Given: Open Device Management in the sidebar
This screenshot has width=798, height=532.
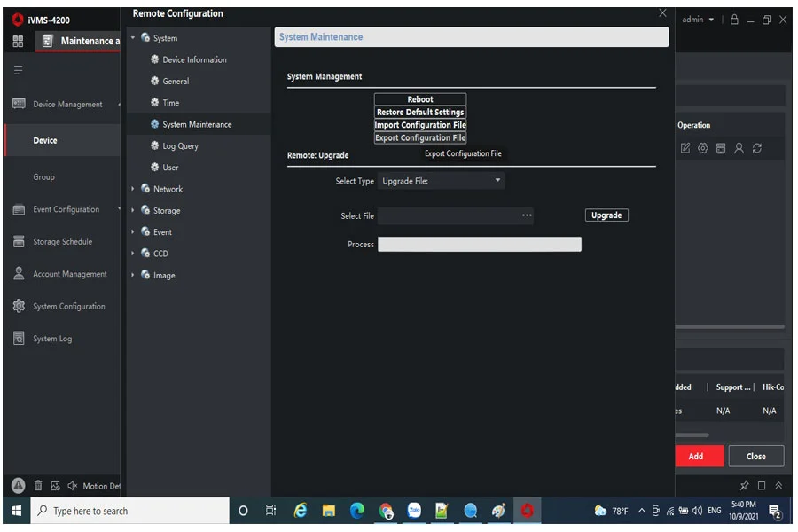Looking at the screenshot, I should pyautogui.click(x=67, y=105).
